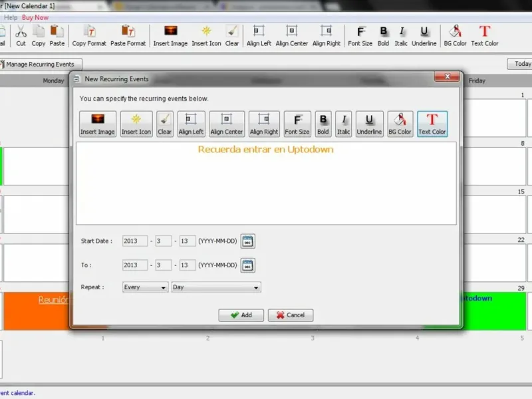532x399 pixels.
Task: Select the orange Reunión calendar event
Action: [37, 311]
